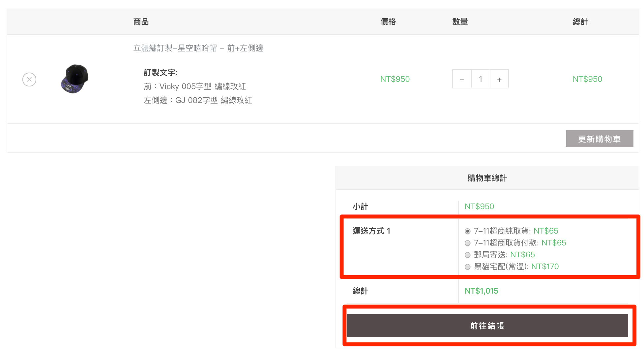This screenshot has width=644, height=353.
Task: Click the NT$950 unit price
Action: (395, 79)
